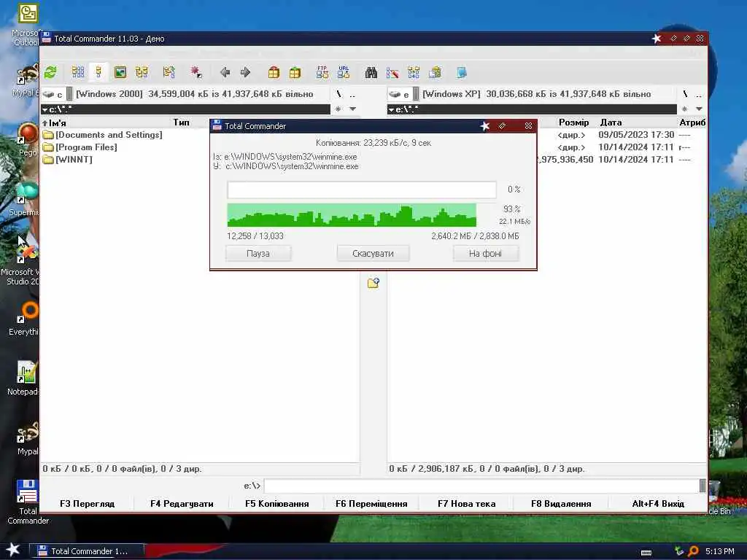Click the current file progress bar
The width and height of the screenshot is (747, 560).
click(362, 190)
